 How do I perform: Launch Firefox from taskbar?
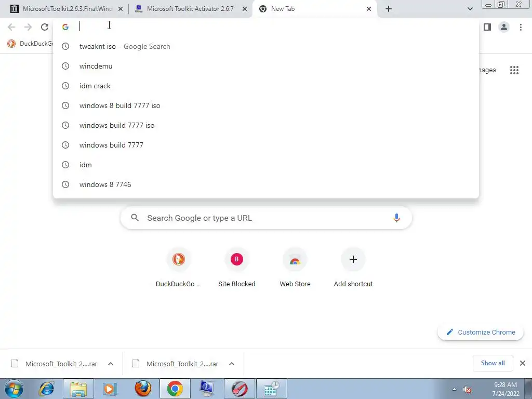143,389
